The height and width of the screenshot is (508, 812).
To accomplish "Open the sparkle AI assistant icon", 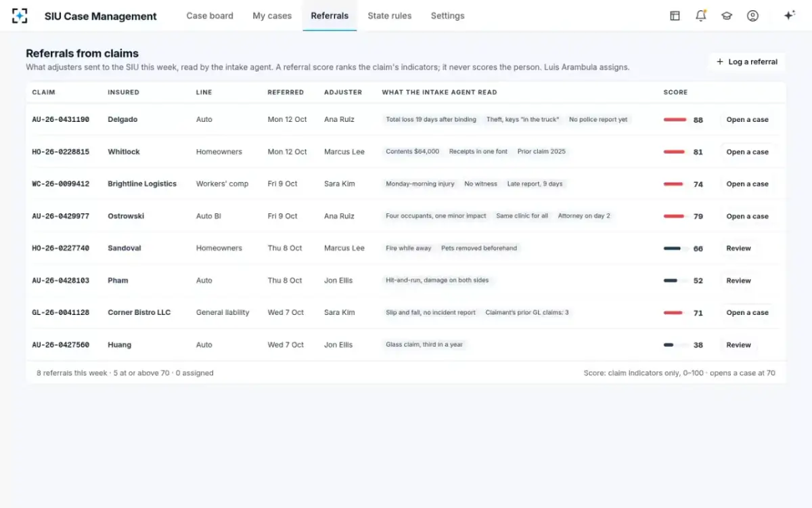I will click(x=789, y=16).
